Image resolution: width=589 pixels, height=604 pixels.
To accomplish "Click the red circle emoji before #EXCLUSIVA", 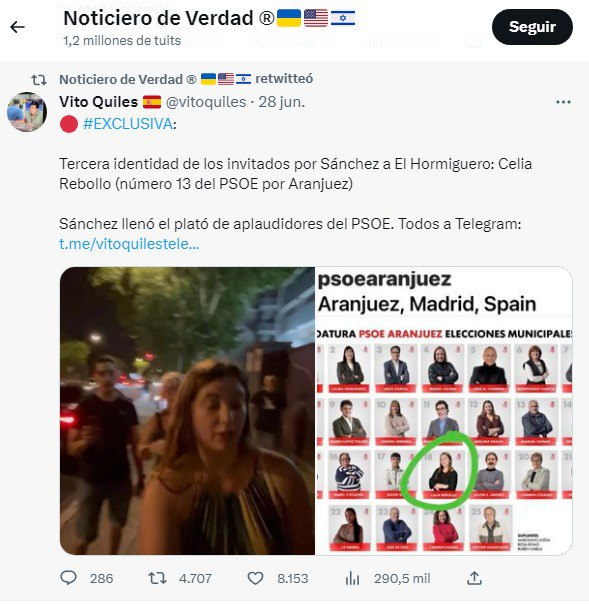I will coord(69,124).
